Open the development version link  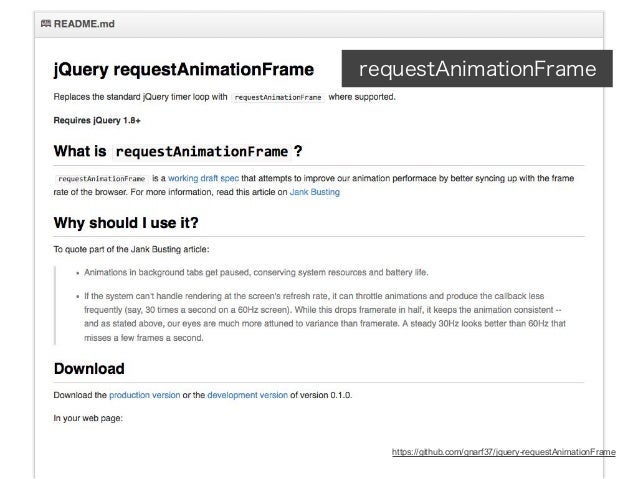coord(247,395)
